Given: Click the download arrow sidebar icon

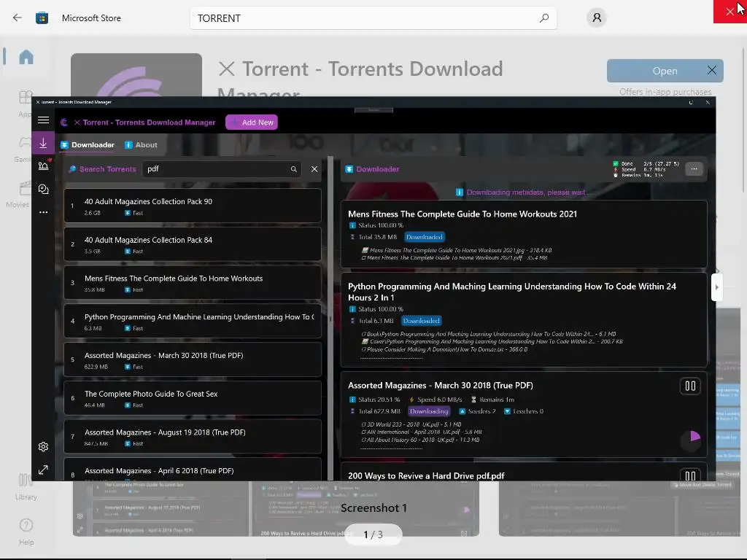Looking at the screenshot, I should (43, 143).
